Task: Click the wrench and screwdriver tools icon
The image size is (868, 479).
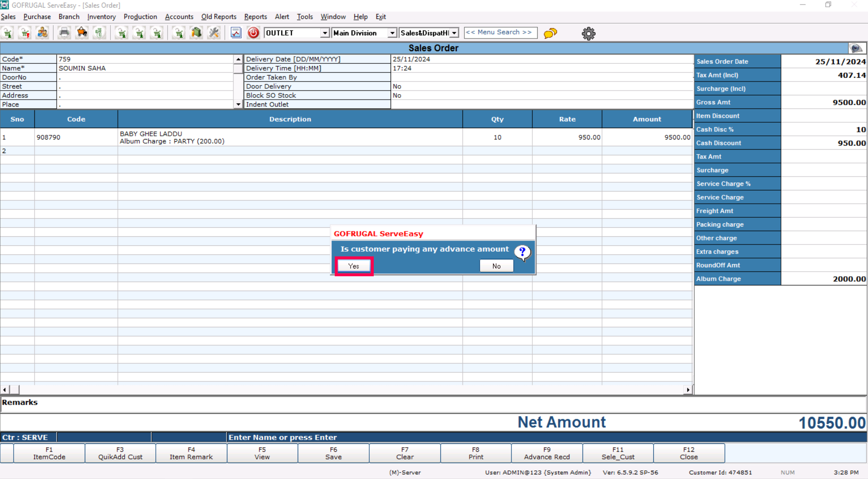Action: click(214, 33)
